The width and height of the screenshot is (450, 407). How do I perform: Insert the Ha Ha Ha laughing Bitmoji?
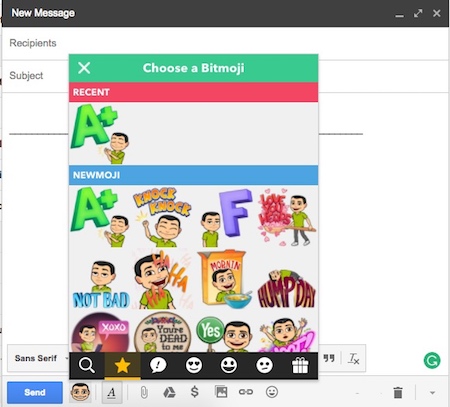(x=162, y=280)
